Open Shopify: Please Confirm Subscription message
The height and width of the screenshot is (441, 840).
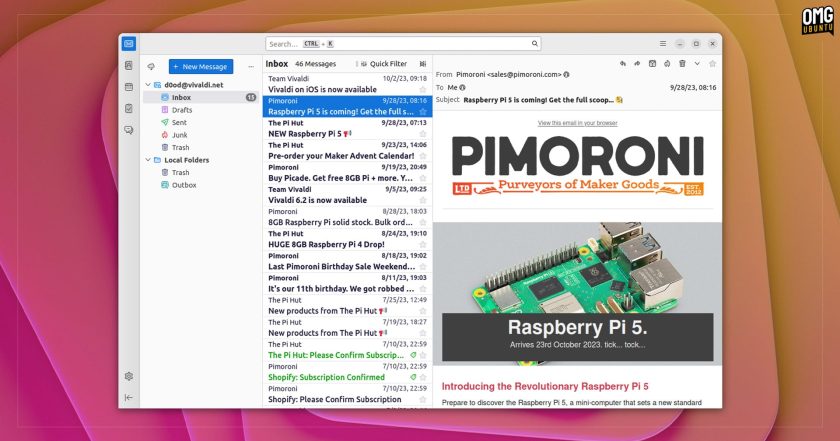(x=347, y=394)
